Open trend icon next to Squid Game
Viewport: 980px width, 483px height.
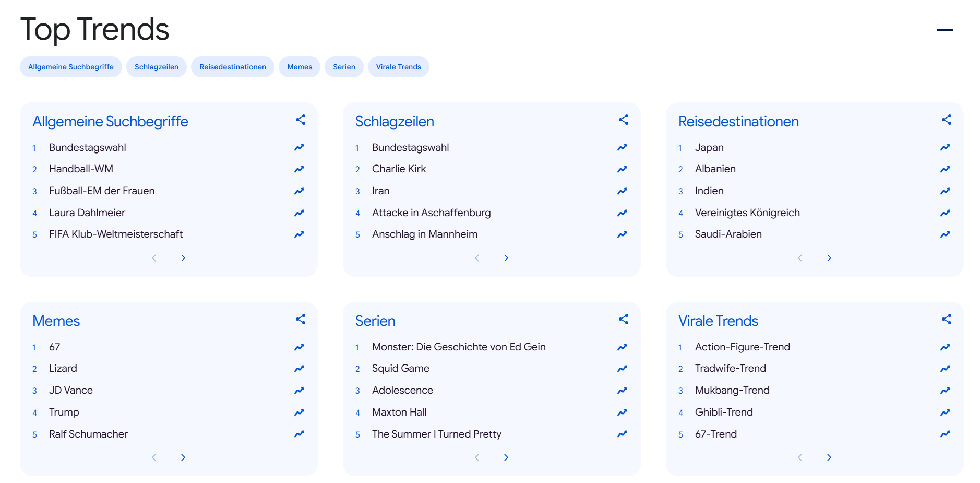(x=622, y=369)
